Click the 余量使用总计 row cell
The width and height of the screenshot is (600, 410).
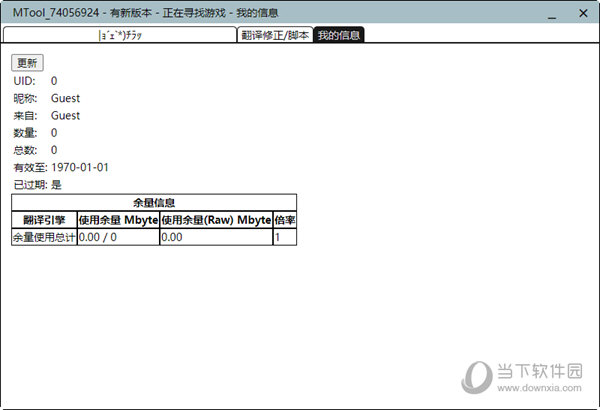pos(44,237)
